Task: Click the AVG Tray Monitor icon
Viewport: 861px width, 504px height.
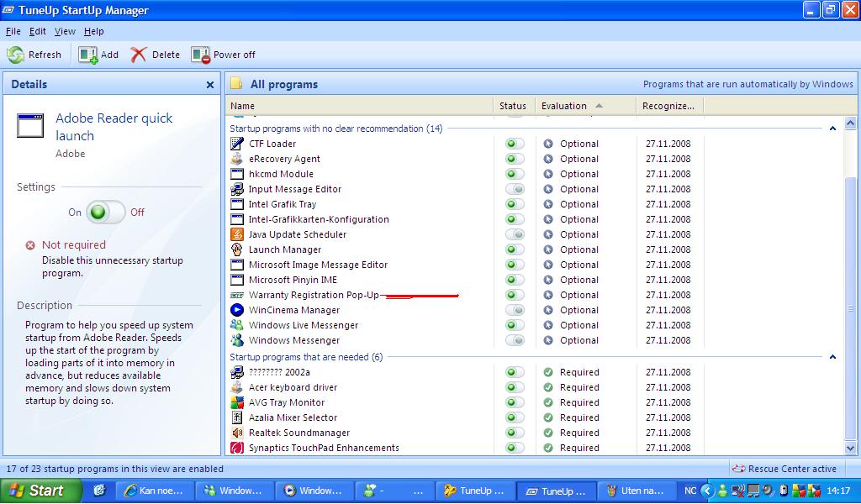Action: pyautogui.click(x=236, y=402)
